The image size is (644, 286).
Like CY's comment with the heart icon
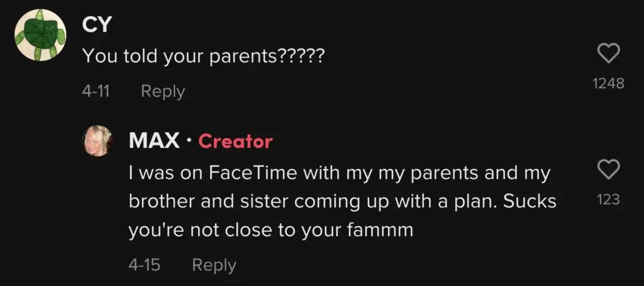coord(608,55)
